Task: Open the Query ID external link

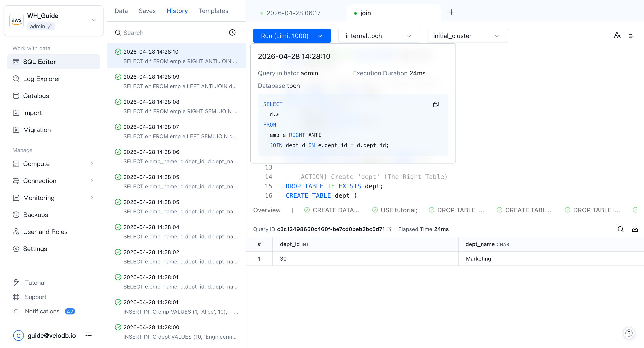Action: 388,229
